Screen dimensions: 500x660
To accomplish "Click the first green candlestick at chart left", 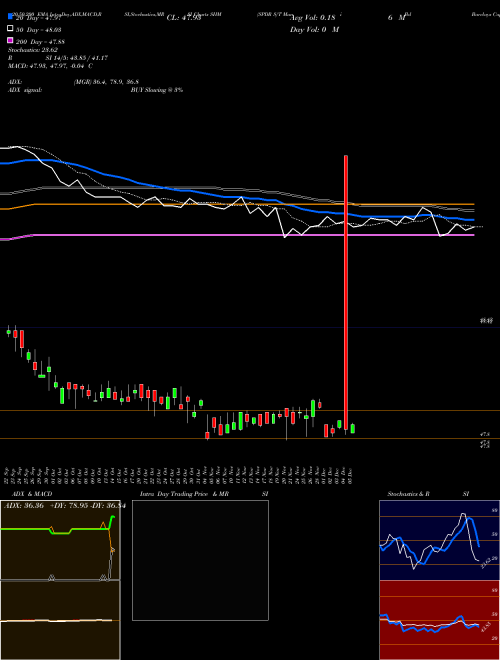I will [8, 332].
